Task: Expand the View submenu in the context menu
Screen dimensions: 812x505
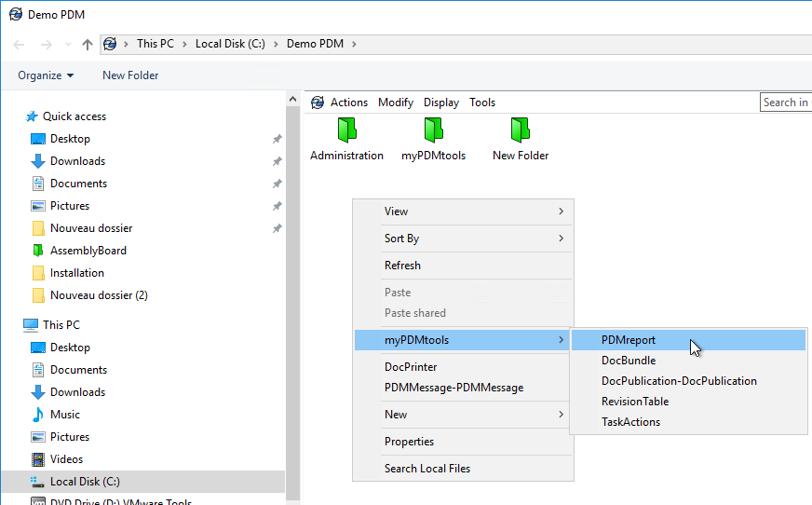Action: pyautogui.click(x=463, y=212)
